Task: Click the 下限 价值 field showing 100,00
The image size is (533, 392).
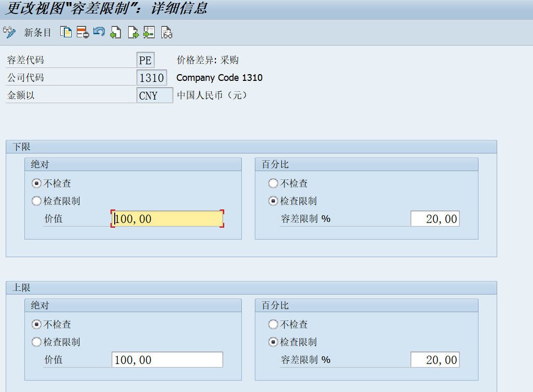Action: click(167, 219)
